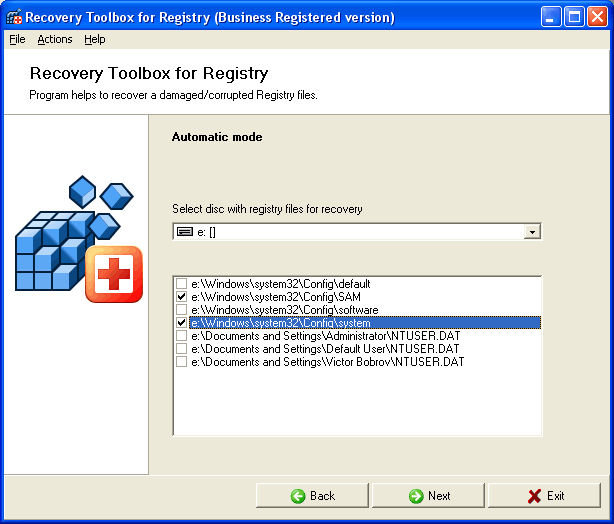This screenshot has width=614, height=524.
Task: Check the Administrator\NTUSER.DAT file
Action: point(181,336)
